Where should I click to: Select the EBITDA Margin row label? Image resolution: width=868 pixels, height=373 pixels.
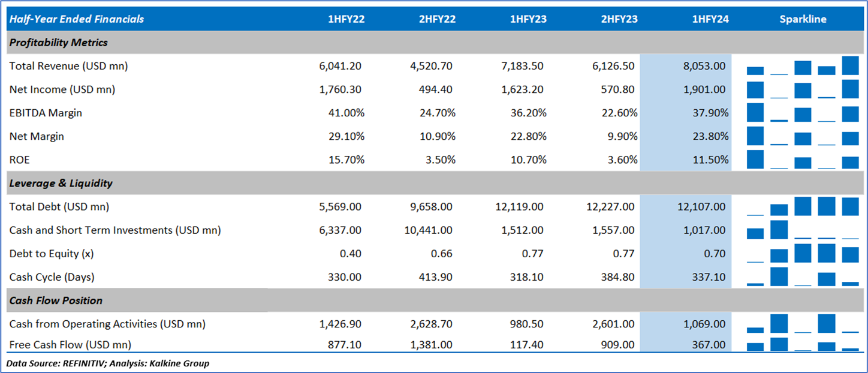(46, 113)
